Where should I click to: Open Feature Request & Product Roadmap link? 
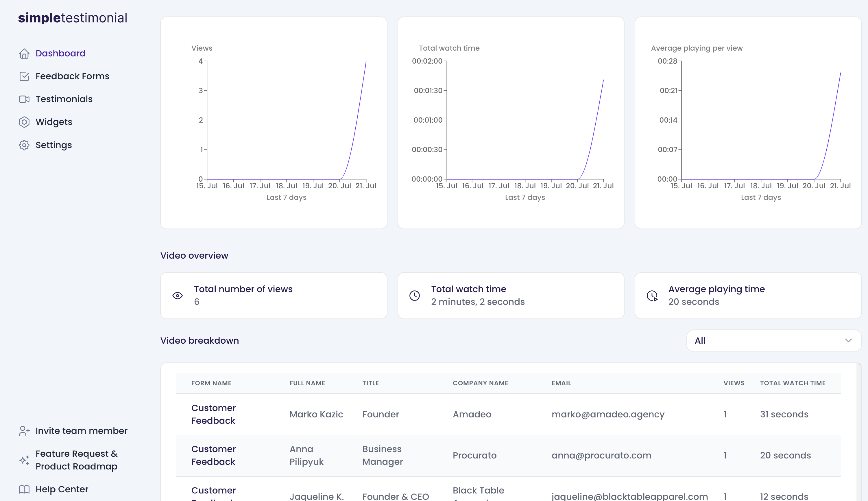76,460
